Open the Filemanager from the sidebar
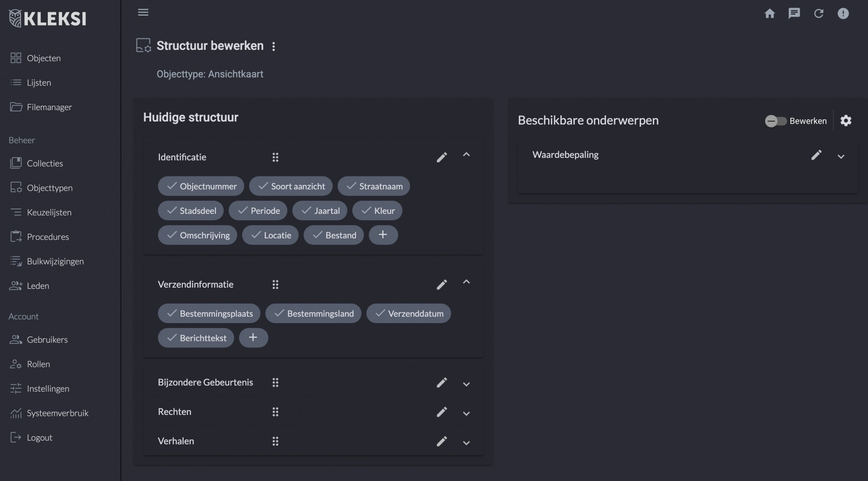 coord(49,107)
